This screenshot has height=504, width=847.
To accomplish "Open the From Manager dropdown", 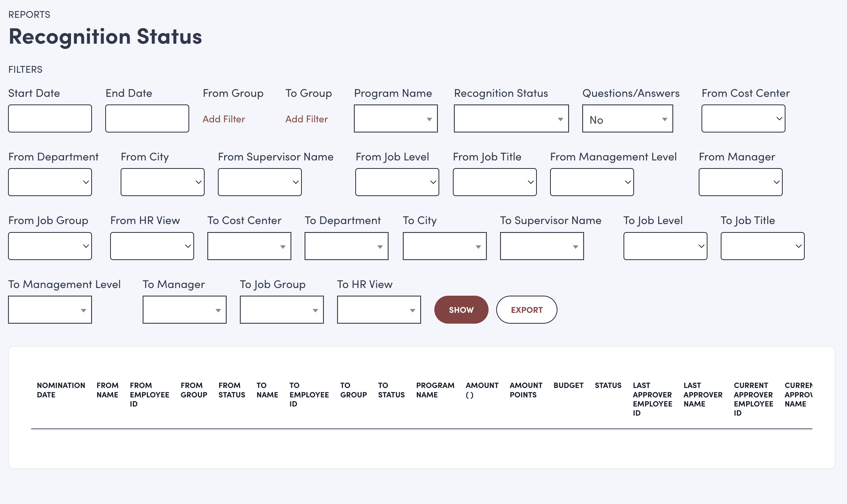I will [740, 182].
